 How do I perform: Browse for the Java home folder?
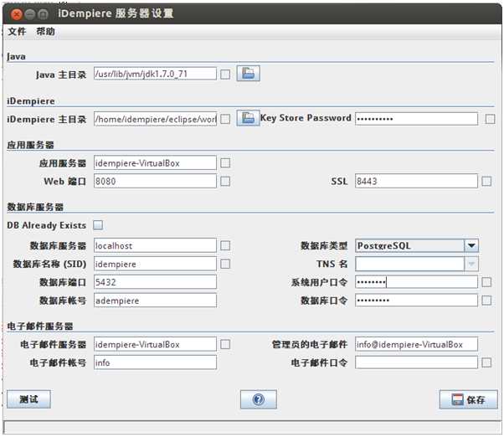248,74
